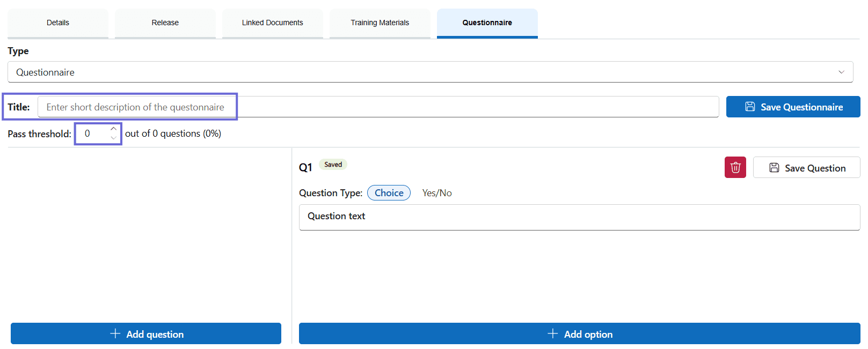Delete question Q1 with trash icon
Screen dimensions: 868x349
[x=735, y=167]
